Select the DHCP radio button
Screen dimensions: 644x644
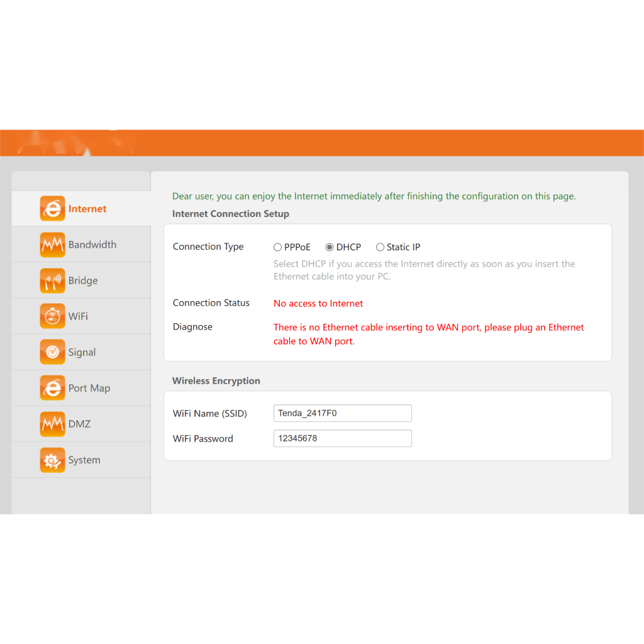[x=330, y=247]
